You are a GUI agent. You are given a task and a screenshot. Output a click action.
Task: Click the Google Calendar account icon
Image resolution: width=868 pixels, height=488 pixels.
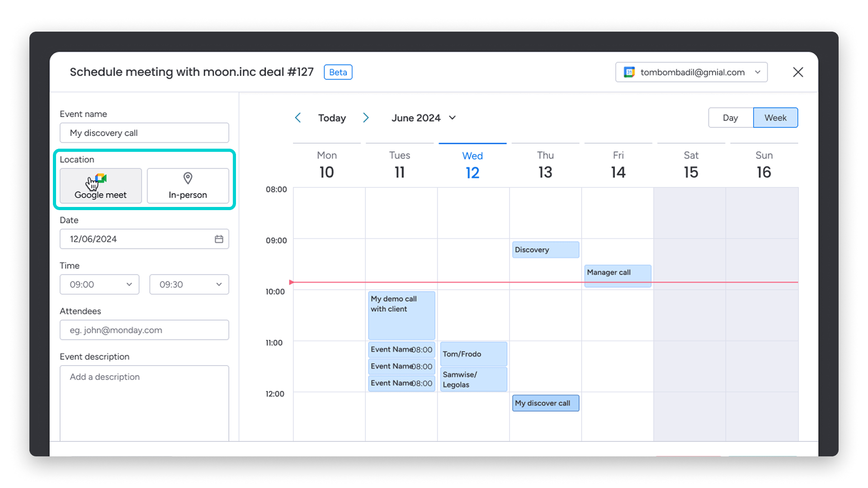(x=629, y=72)
